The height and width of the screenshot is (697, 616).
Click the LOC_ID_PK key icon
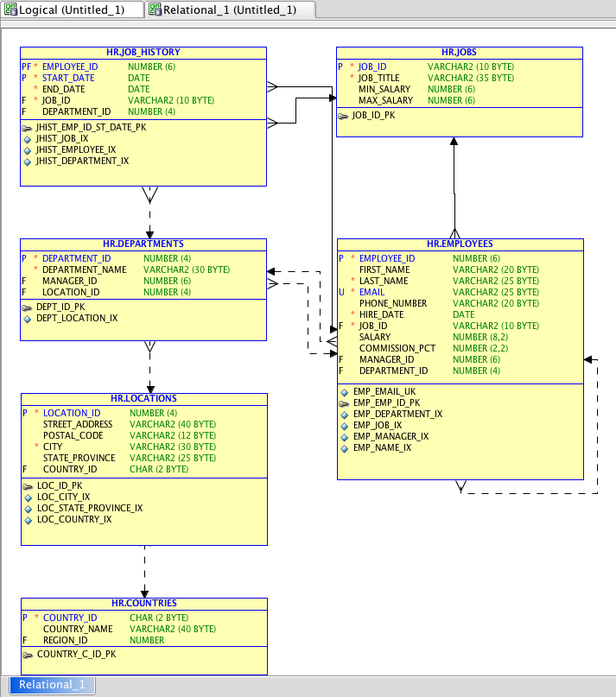[28, 486]
